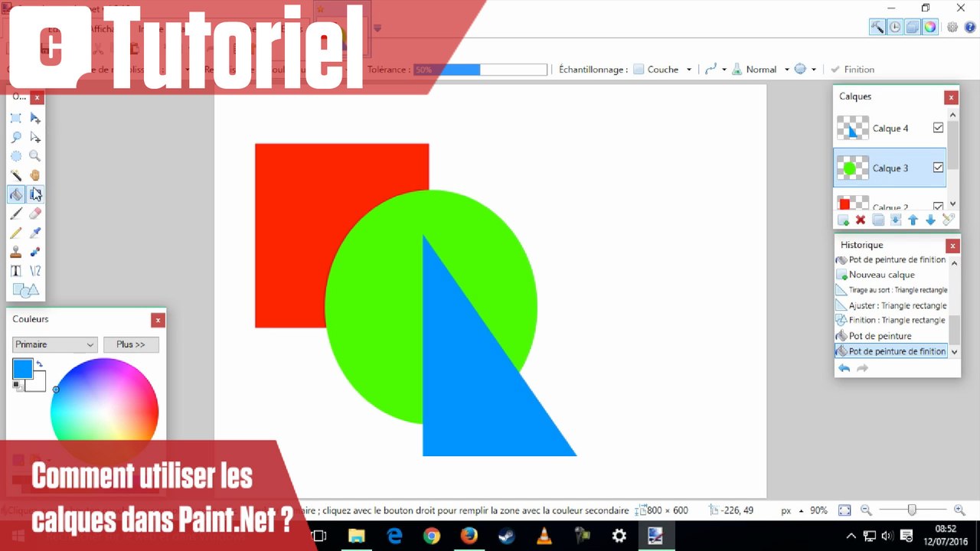Duplicate the selected layer
Screen dimensions: 980x551
pos(878,220)
